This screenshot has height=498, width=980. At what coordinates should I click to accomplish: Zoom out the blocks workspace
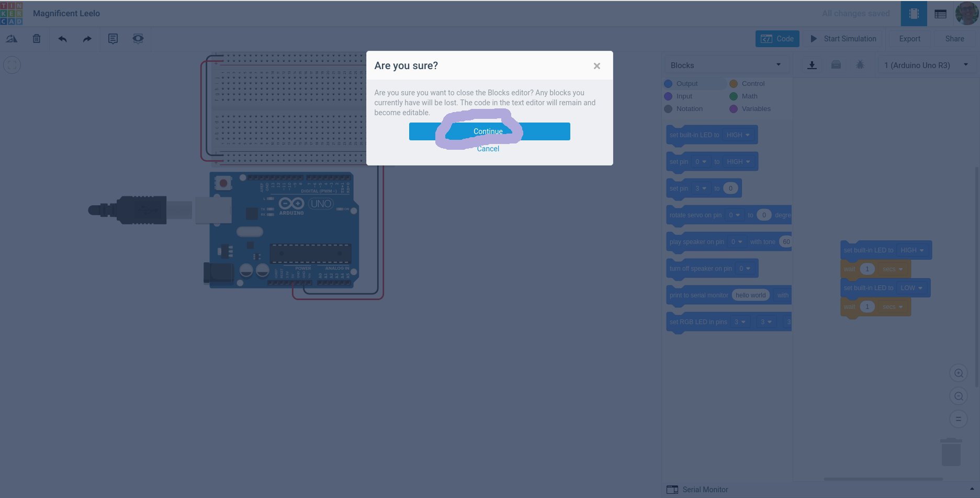point(959,396)
